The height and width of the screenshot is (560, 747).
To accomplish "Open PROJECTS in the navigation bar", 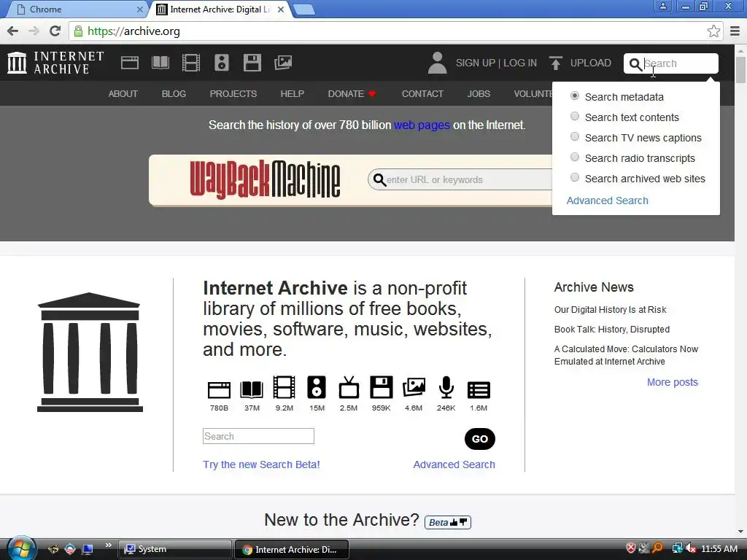I will 233,94.
